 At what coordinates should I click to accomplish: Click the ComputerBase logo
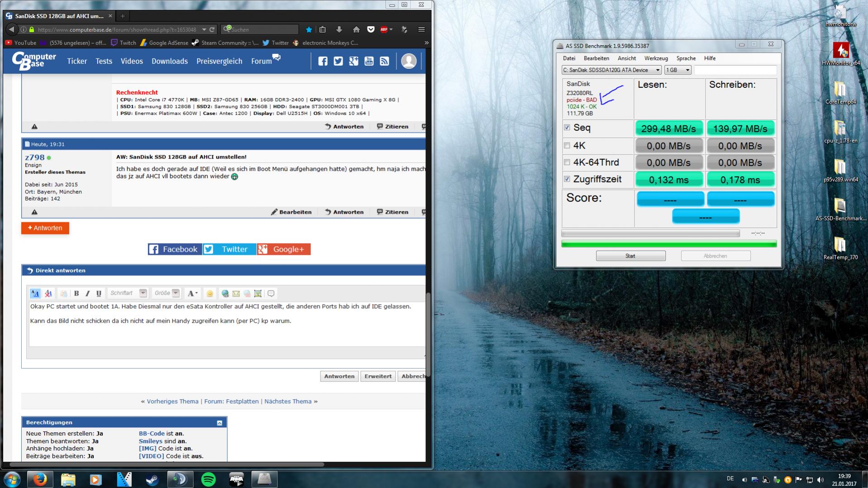34,61
